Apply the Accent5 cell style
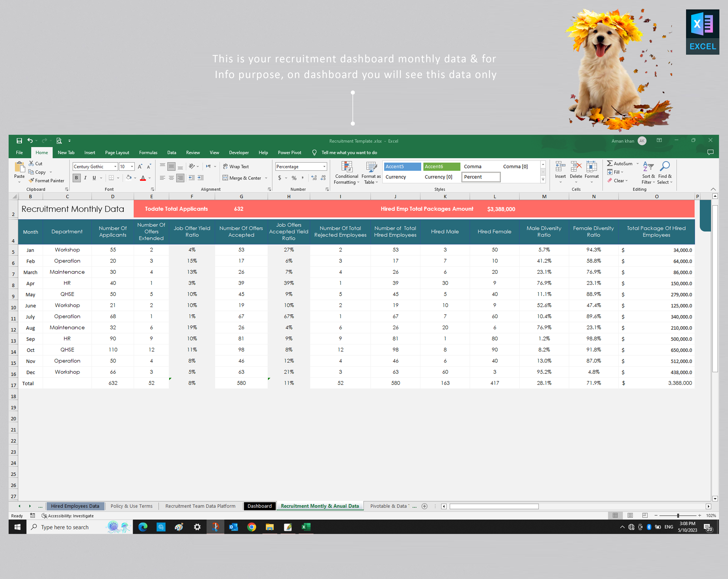 click(x=402, y=166)
